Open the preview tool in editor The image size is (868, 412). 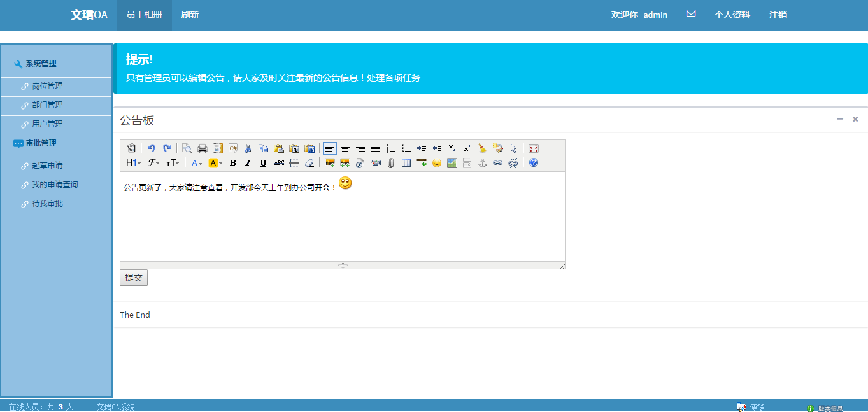click(187, 148)
